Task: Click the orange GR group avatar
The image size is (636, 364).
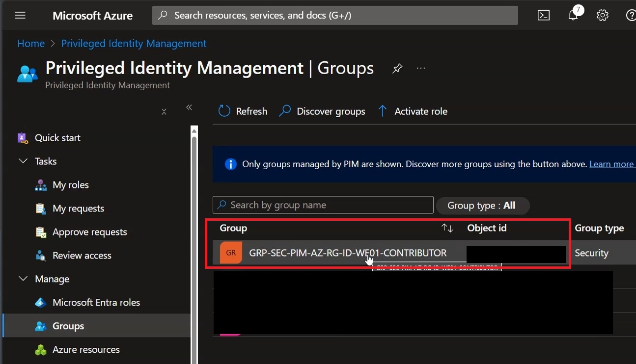Action: 231,253
